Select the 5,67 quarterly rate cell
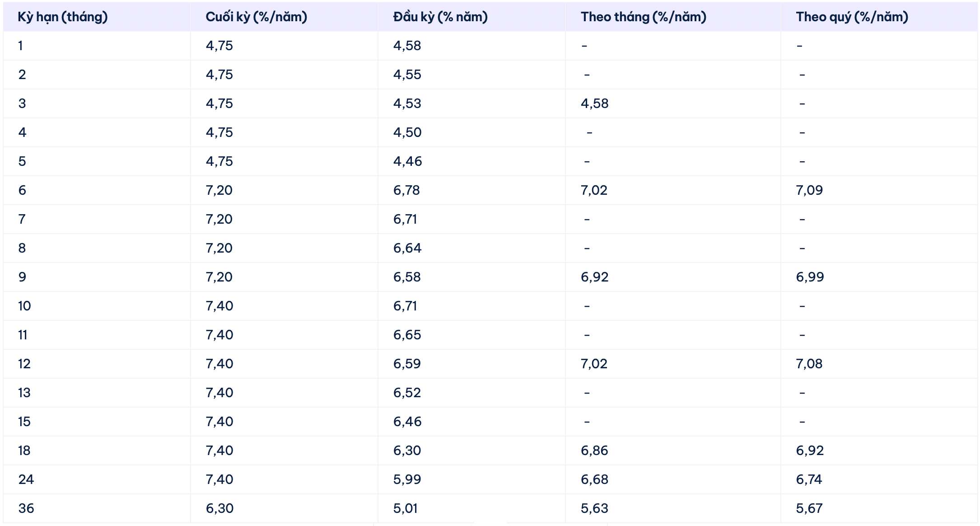Image resolution: width=980 pixels, height=526 pixels. pyautogui.click(x=809, y=508)
